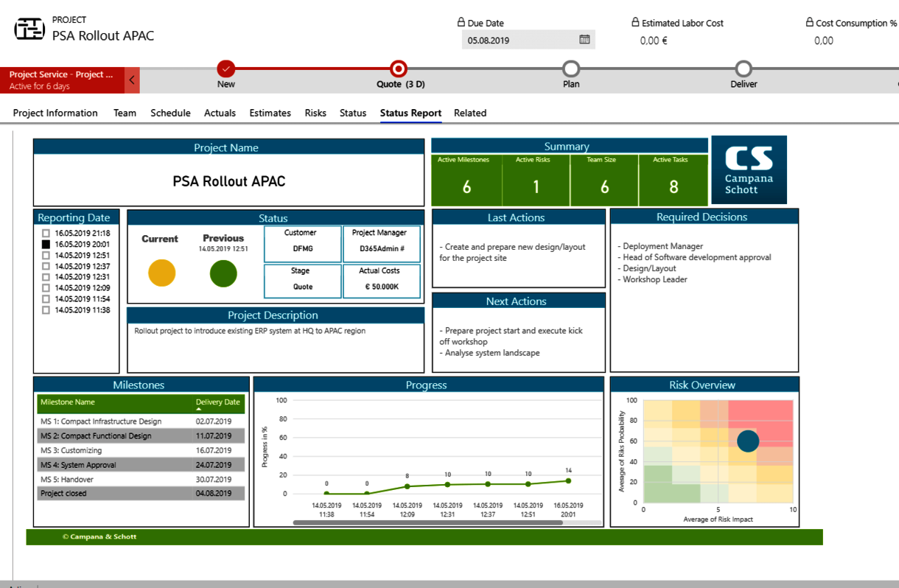
Task: Click the Project Description text
Action: tap(250, 331)
